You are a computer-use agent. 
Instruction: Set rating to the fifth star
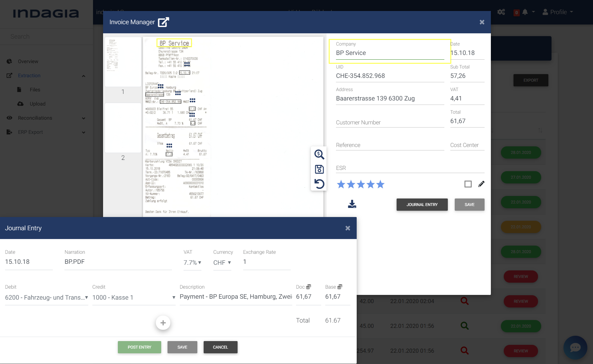380,184
